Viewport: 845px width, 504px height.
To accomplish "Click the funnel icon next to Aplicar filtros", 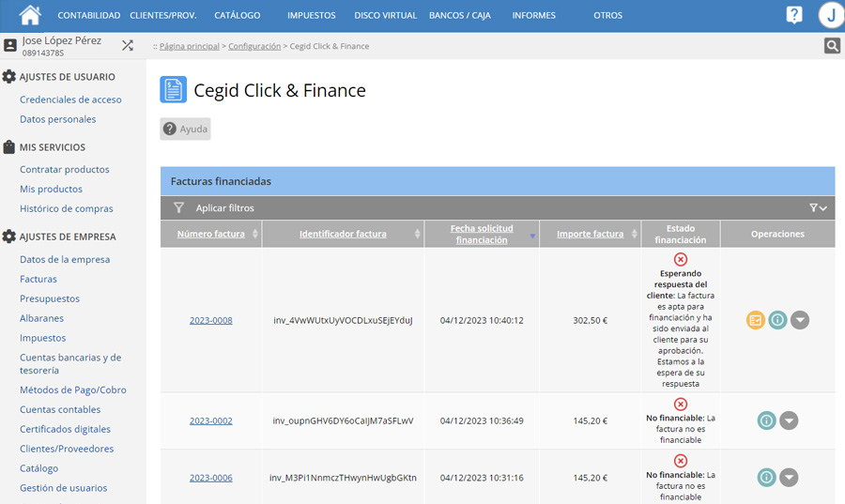I will pyautogui.click(x=179, y=207).
